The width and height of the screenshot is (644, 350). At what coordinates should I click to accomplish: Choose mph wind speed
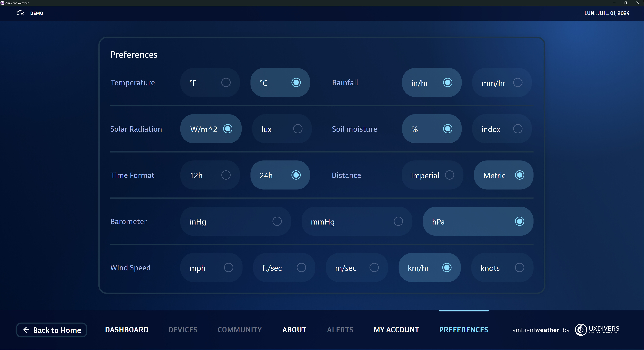click(211, 268)
